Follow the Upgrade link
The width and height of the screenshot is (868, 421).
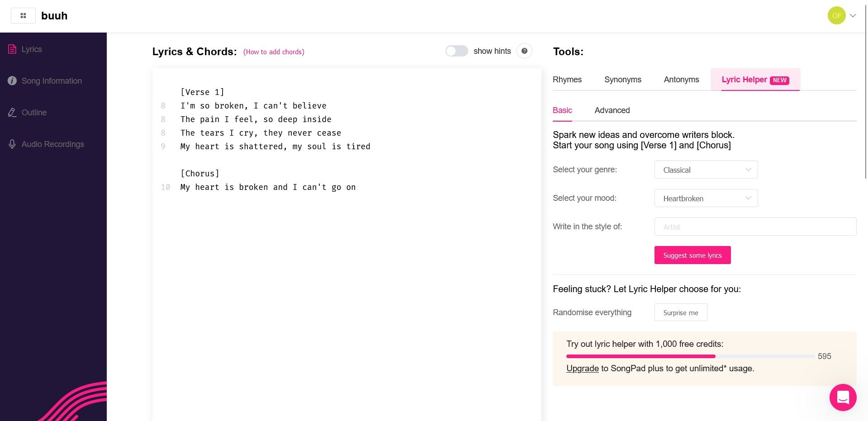(x=582, y=369)
